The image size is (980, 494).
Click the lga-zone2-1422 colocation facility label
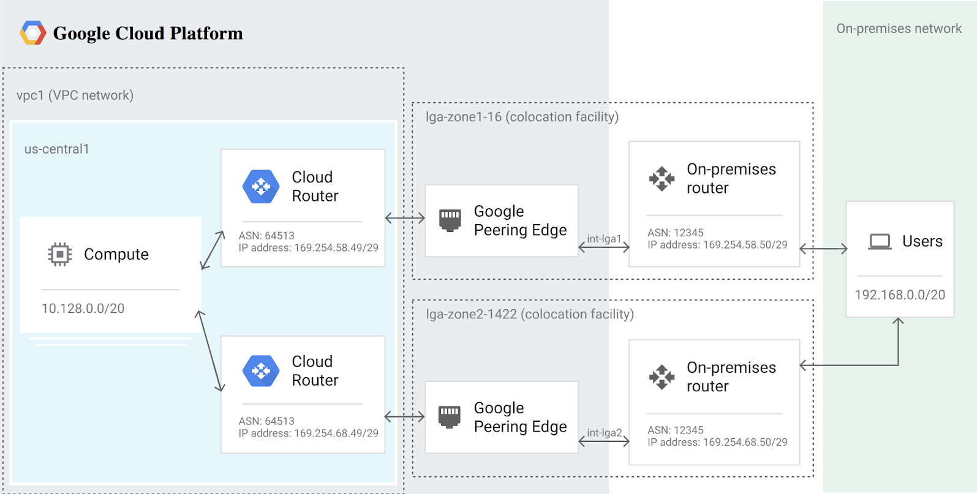tap(530, 314)
